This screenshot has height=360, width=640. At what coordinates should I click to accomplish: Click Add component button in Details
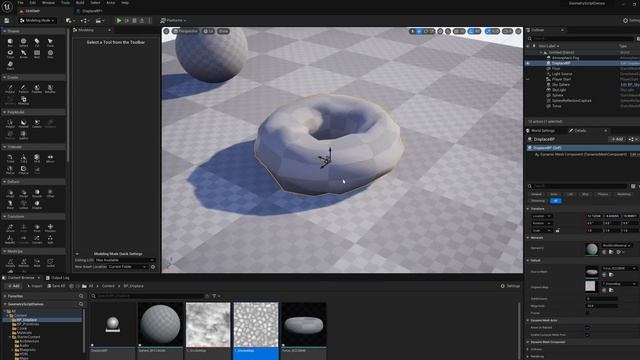point(617,139)
